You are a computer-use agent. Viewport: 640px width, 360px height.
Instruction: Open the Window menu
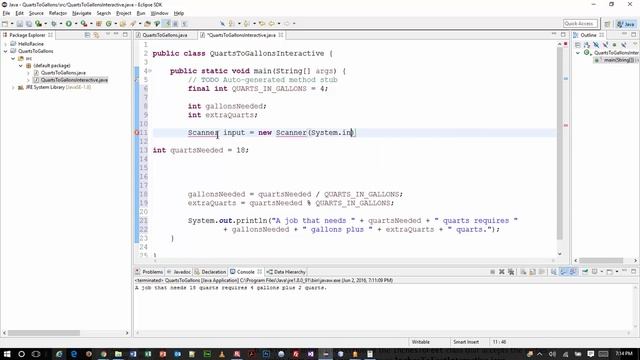click(x=159, y=13)
